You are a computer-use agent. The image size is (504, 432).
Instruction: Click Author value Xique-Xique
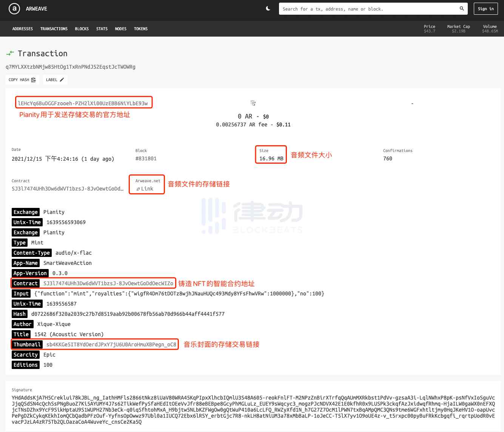pyautogui.click(x=54, y=324)
